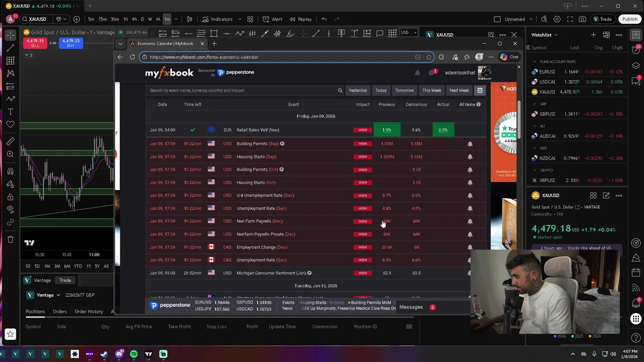This screenshot has height=362, width=644.
Task: Select the 15m timeframe
Action: 103,19
